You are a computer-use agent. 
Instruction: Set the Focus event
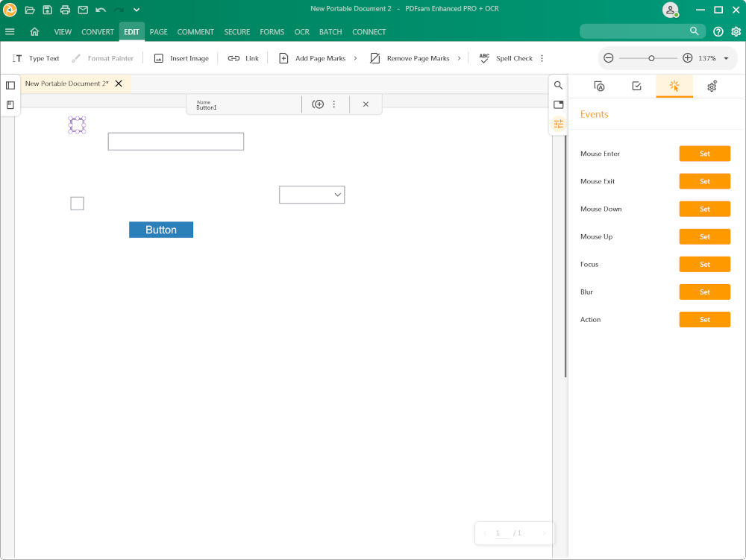[705, 264]
